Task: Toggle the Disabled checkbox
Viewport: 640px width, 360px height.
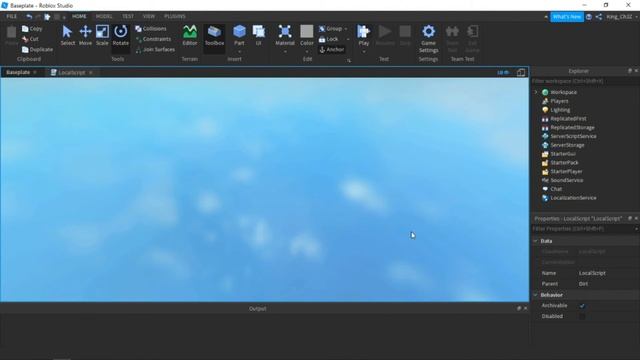Action: pyautogui.click(x=582, y=316)
